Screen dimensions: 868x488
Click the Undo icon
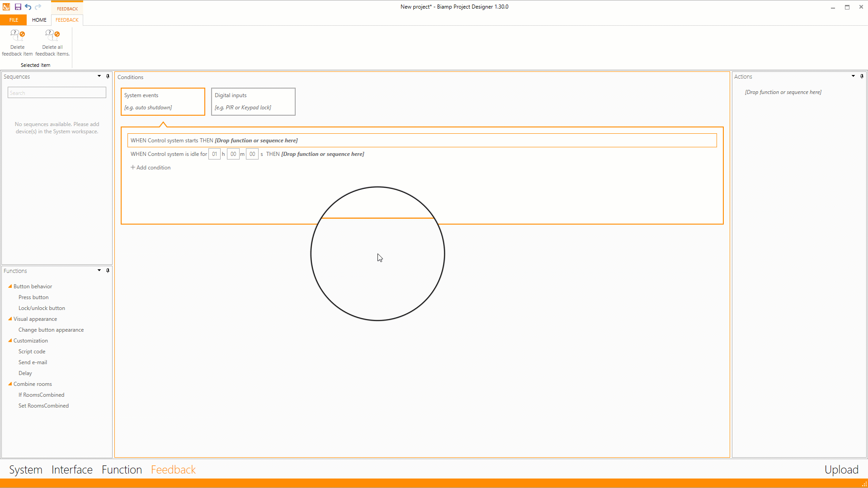(x=28, y=7)
